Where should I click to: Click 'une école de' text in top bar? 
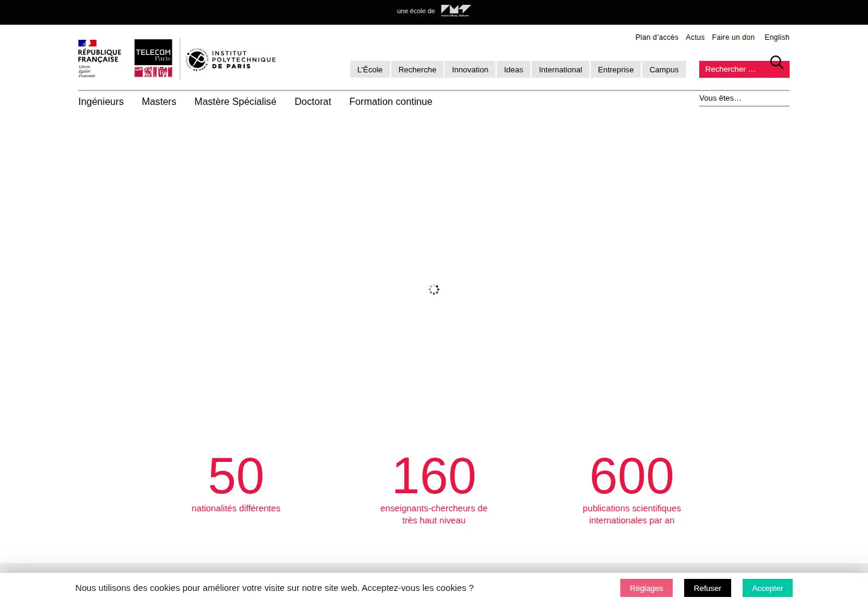416,11
